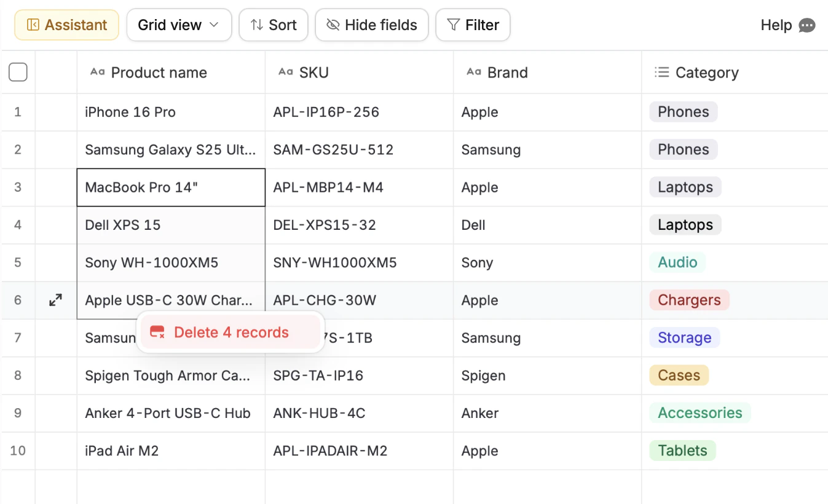Click the Product name column header

click(171, 73)
